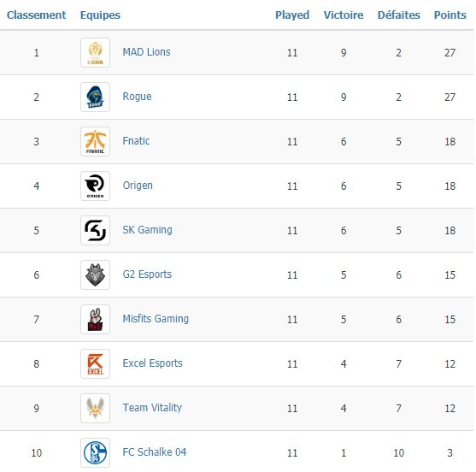Visit the G2 Esports link

coord(147,274)
